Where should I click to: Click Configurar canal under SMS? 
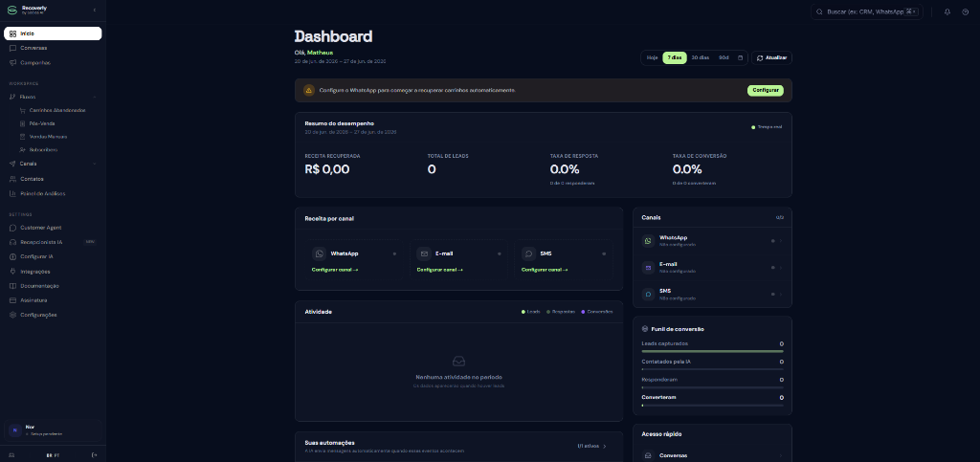(x=545, y=270)
